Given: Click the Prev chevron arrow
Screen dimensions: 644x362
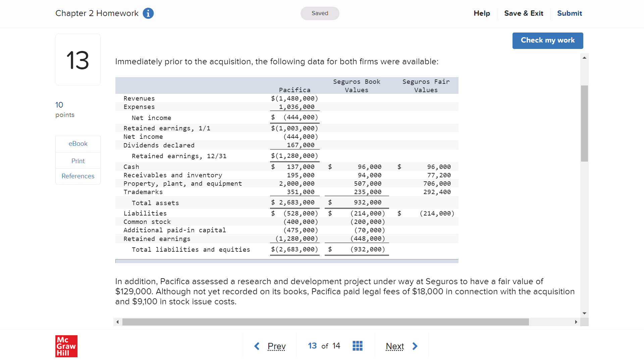Looking at the screenshot, I should pos(257,346).
